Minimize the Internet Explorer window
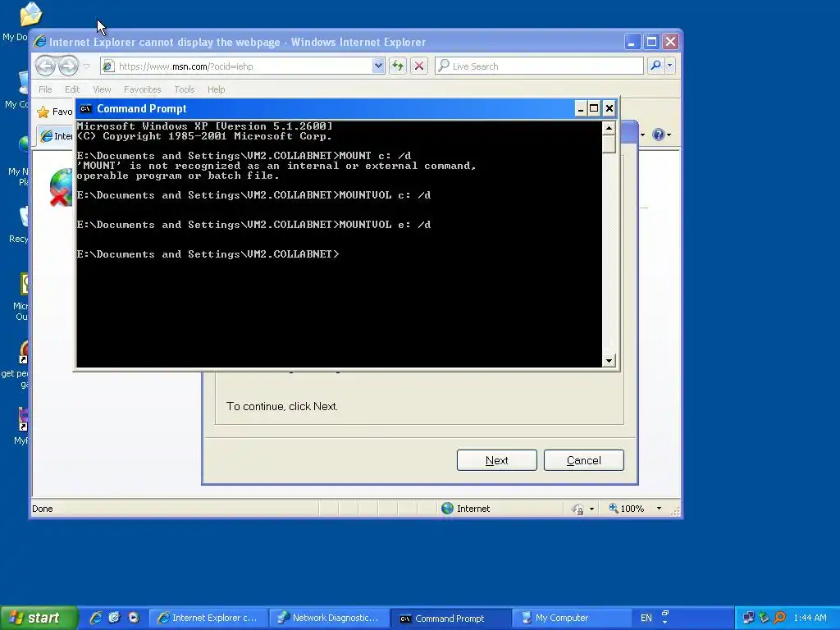Viewport: 840px width, 630px height. [x=632, y=42]
